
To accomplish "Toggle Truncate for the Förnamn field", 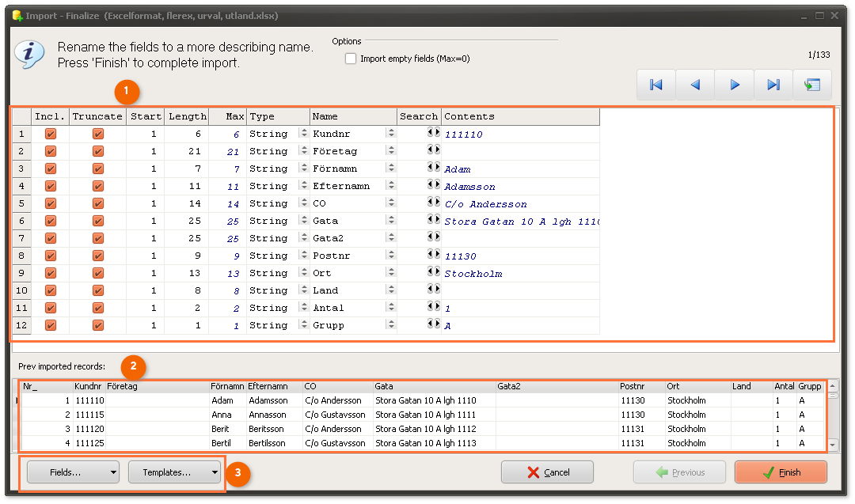I will tap(98, 169).
